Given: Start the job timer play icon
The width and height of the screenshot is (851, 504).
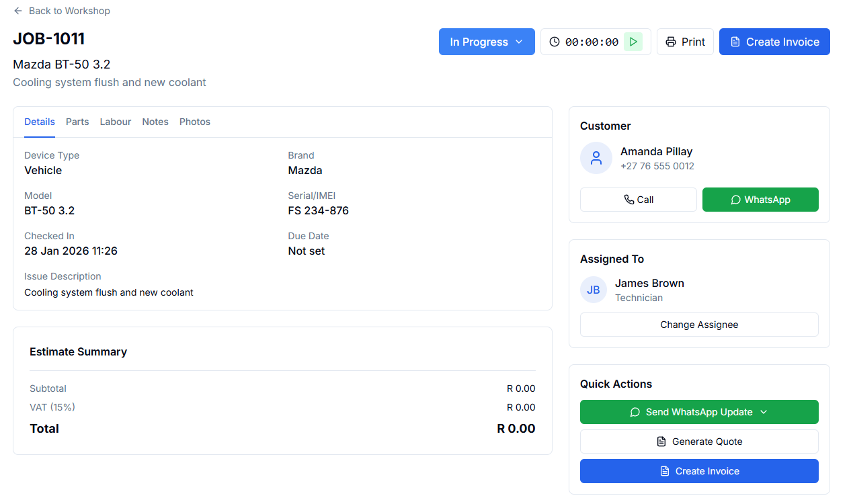Looking at the screenshot, I should [633, 42].
